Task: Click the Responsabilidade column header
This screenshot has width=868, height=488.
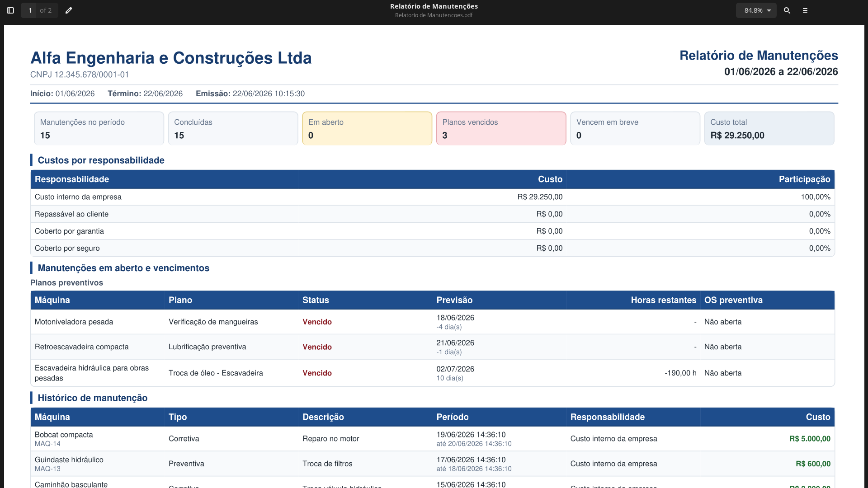Action: (72, 179)
